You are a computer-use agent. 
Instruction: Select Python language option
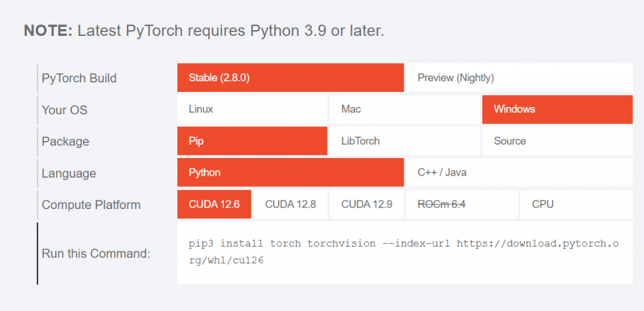pyautogui.click(x=290, y=172)
